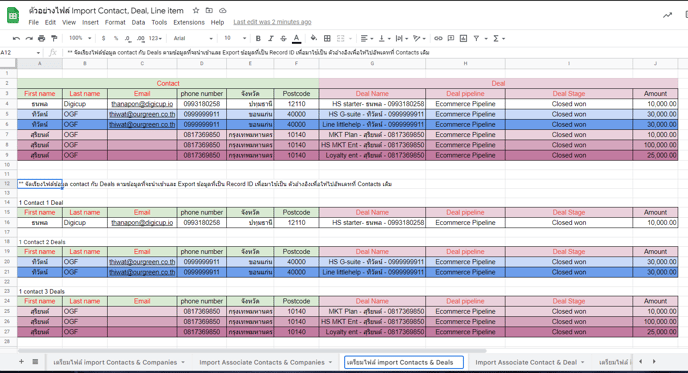This screenshot has width=688, height=373.
Task: Click the Print icon
Action: pos(41,39)
